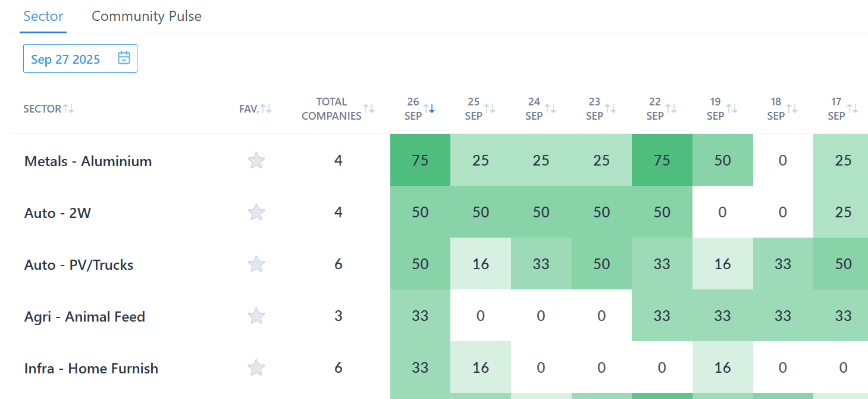Image resolution: width=868 pixels, height=399 pixels.
Task: Mark Agri - Animal Feed as favorite
Action: point(256,316)
